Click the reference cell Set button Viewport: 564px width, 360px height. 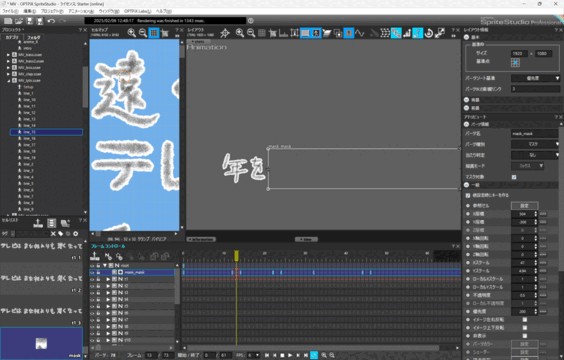[524, 206]
